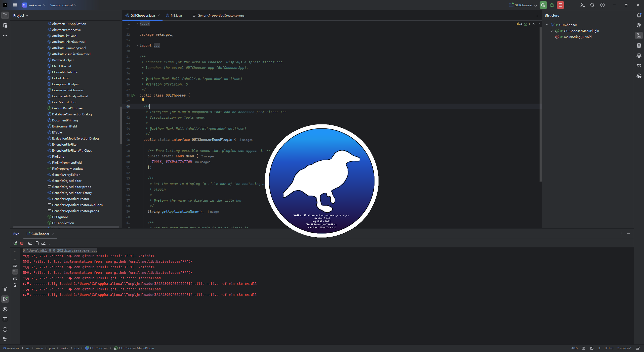
Task: Close the GUIChooser run tab
Action: pos(53,234)
